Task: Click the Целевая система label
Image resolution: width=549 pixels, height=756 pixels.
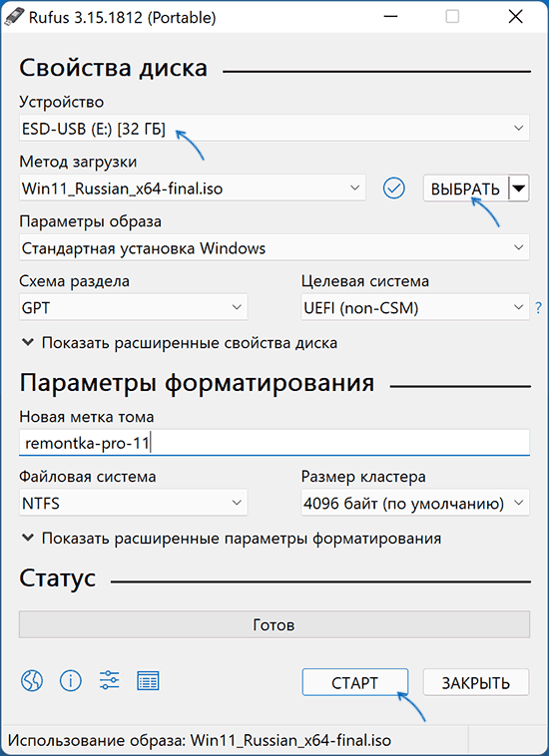Action: click(365, 281)
